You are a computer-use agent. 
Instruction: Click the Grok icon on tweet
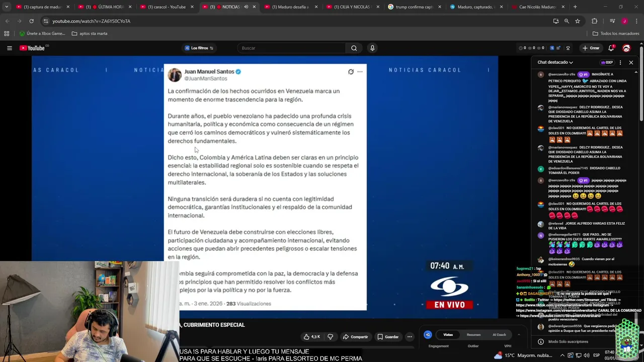[351, 72]
